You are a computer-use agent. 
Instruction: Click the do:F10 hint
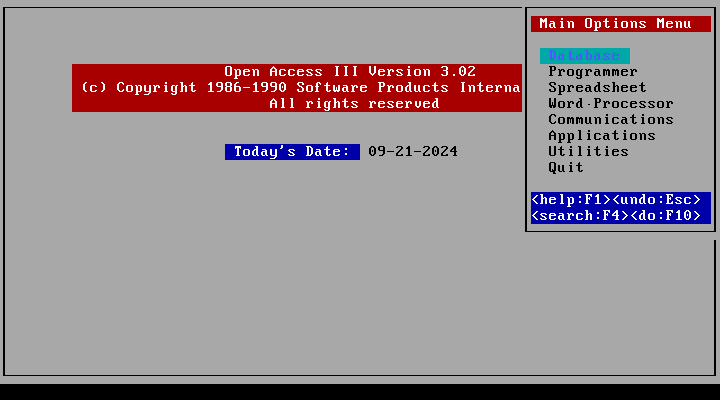(x=665, y=215)
